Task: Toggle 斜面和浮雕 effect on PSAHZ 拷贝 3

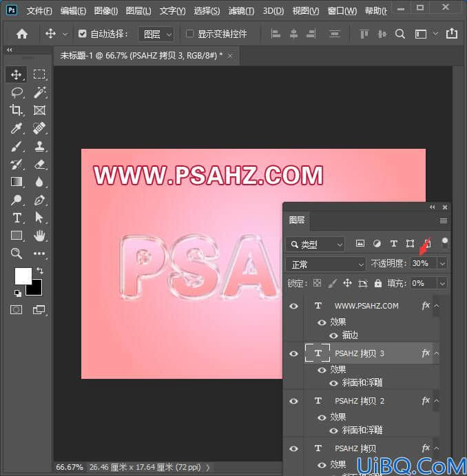Action: [x=333, y=383]
